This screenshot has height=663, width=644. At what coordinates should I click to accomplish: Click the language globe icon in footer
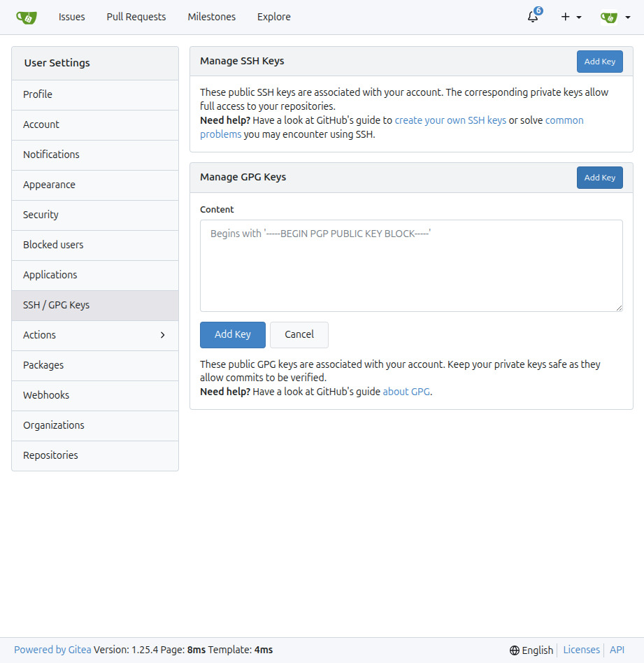514,650
